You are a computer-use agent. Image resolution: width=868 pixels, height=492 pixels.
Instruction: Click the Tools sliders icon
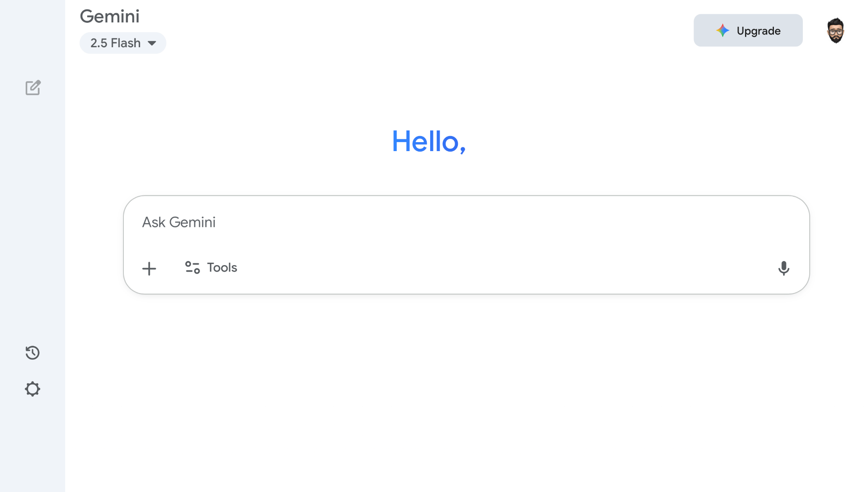point(192,268)
